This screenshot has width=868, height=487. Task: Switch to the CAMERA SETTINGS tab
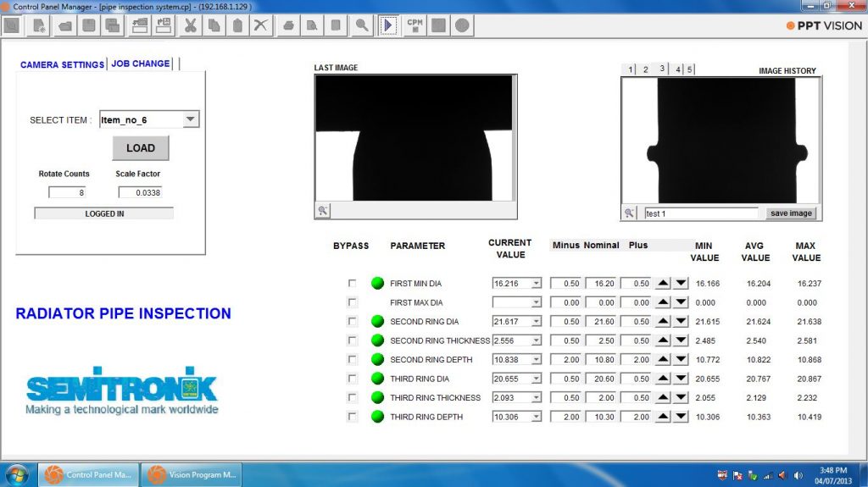(62, 64)
